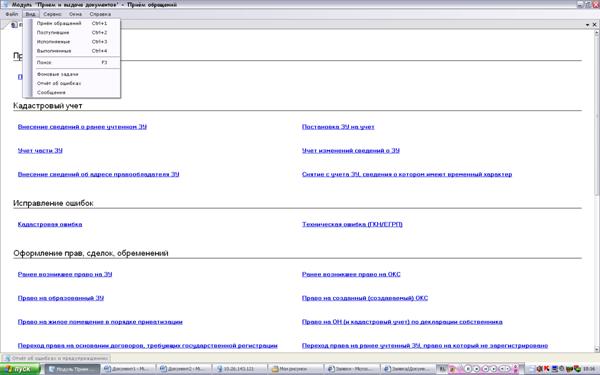The width and height of the screenshot is (600, 375).
Task: Click the Windows Пуск start button
Action: pyautogui.click(x=20, y=369)
